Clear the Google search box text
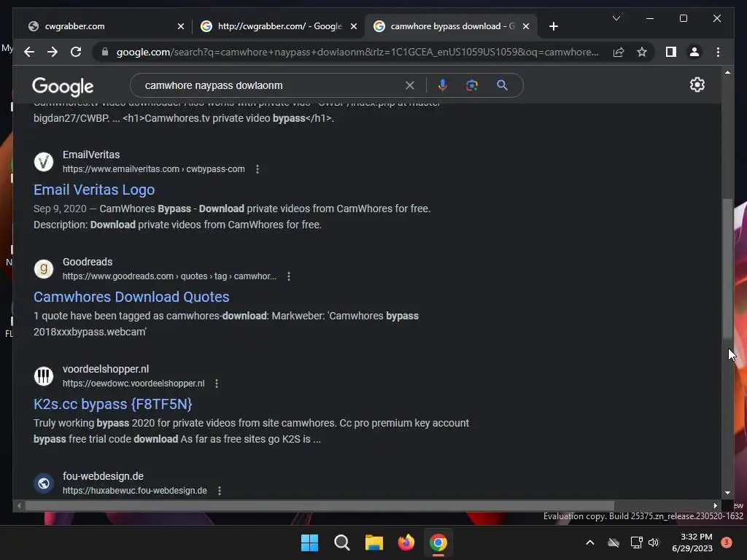Viewport: 747px width, 560px height. [410, 85]
